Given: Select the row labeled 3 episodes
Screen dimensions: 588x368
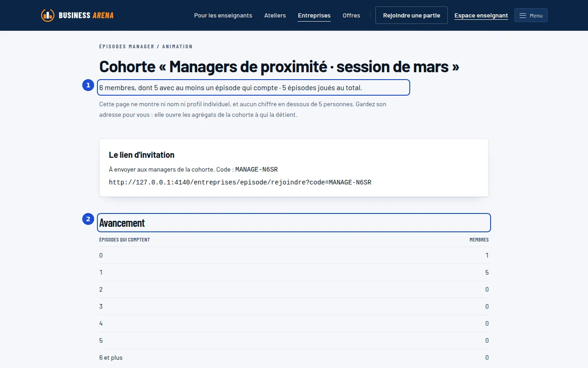Looking at the screenshot, I should (x=294, y=306).
